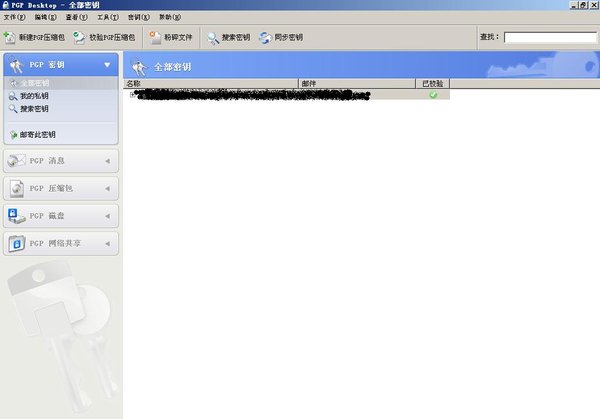Collapse the PGP 密钥 panel arrow

(108, 65)
